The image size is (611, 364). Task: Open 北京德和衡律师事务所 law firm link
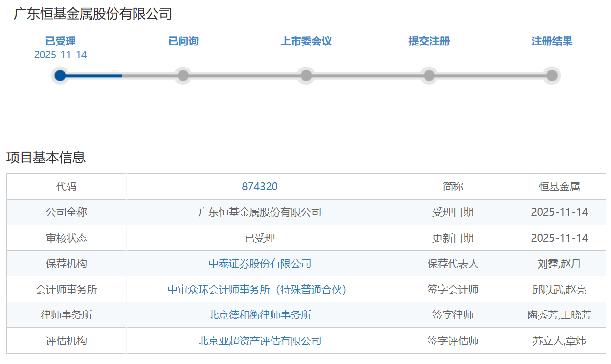point(260,315)
